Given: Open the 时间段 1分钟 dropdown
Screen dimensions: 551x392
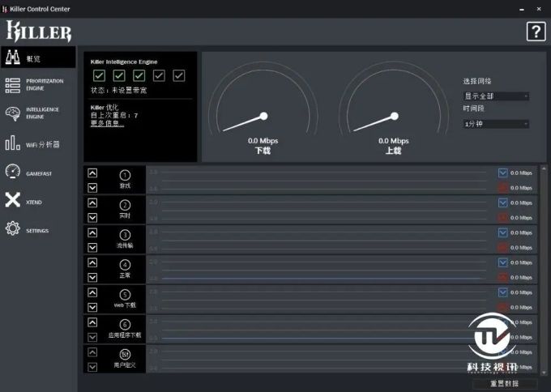Looking at the screenshot, I should click(496, 124).
